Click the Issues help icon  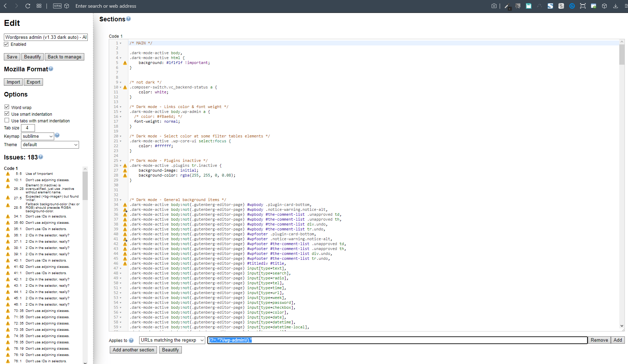point(41,157)
